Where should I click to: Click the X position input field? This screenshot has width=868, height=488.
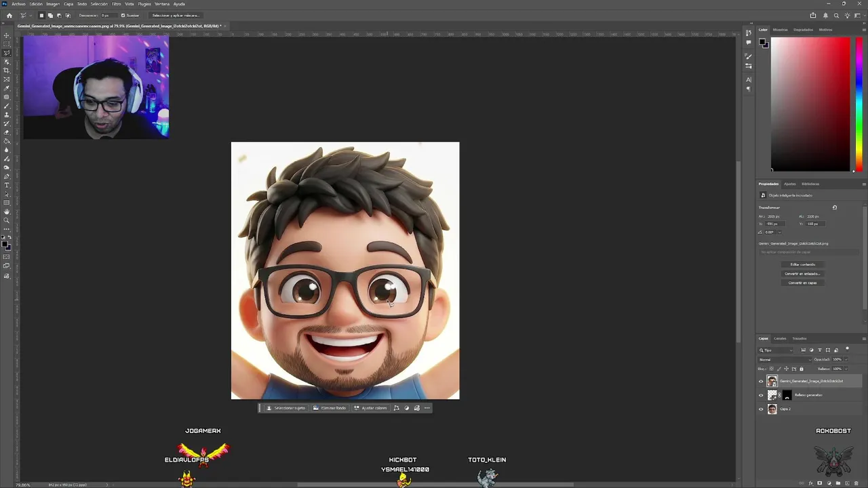pyautogui.click(x=775, y=224)
